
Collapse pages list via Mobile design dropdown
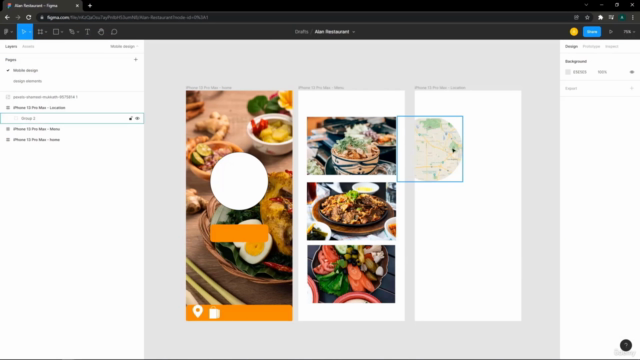click(124, 47)
